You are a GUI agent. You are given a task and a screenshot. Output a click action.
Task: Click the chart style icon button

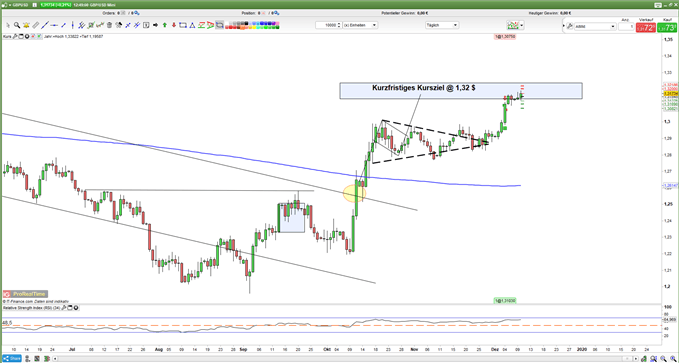pos(513,26)
